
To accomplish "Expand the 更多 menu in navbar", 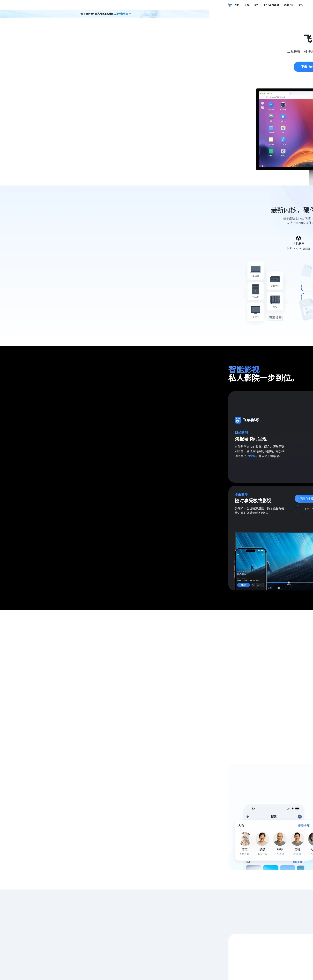I will coord(300,5).
